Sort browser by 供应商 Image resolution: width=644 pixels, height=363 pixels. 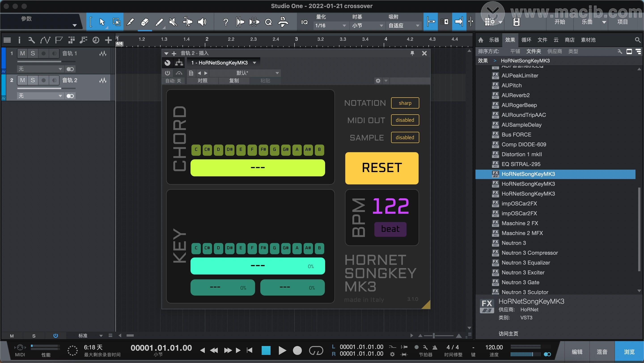(555, 51)
